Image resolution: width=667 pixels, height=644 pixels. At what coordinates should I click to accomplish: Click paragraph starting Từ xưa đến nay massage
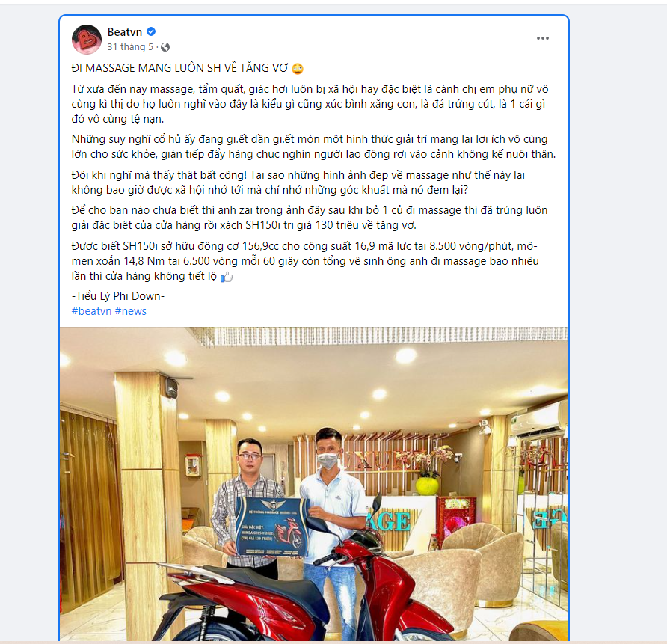tap(310, 104)
